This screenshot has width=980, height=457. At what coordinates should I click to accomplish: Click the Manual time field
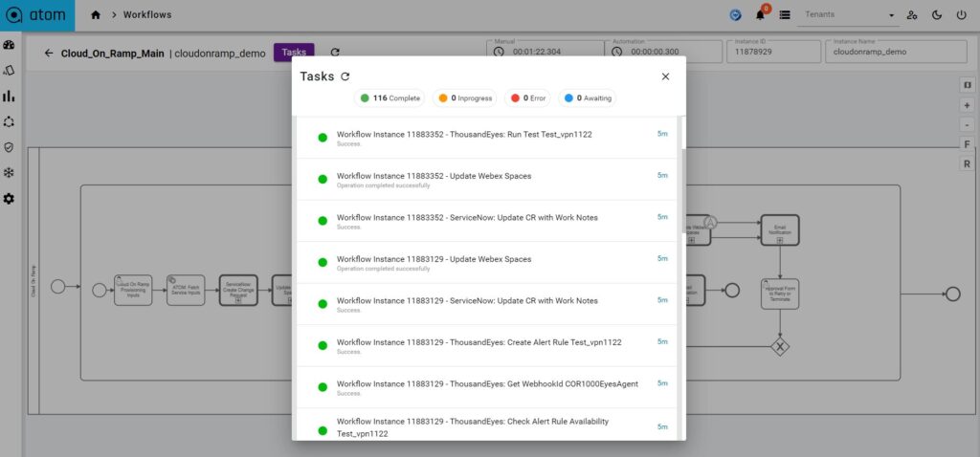pos(545,52)
